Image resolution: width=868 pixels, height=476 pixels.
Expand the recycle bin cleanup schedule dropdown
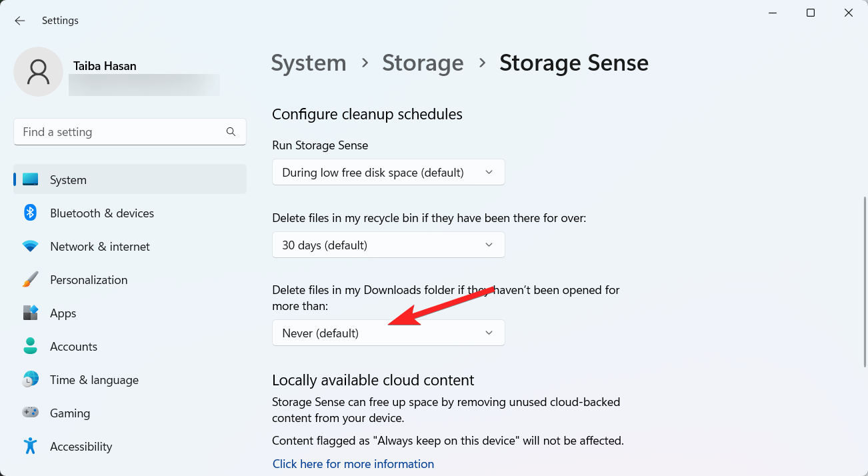click(389, 245)
